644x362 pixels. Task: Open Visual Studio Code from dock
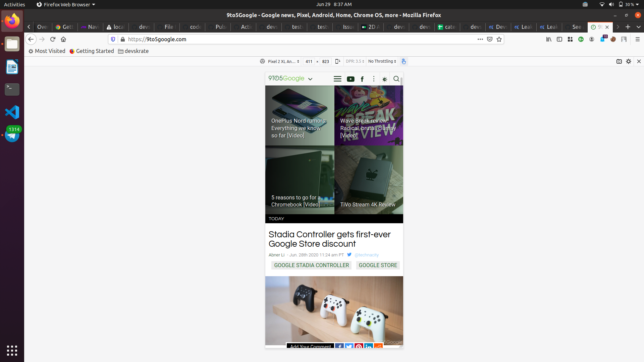click(12, 112)
